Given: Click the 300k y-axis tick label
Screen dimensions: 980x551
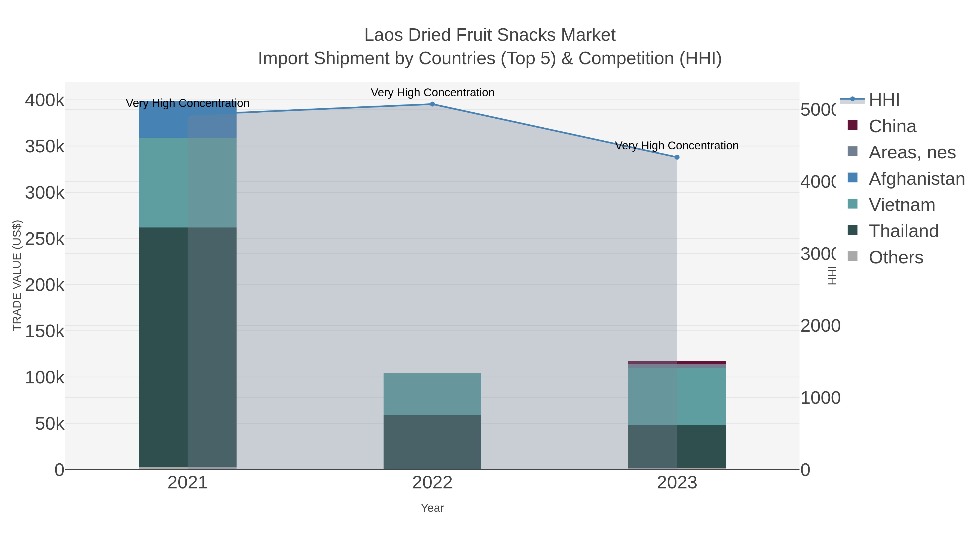Looking at the screenshot, I should point(45,193).
